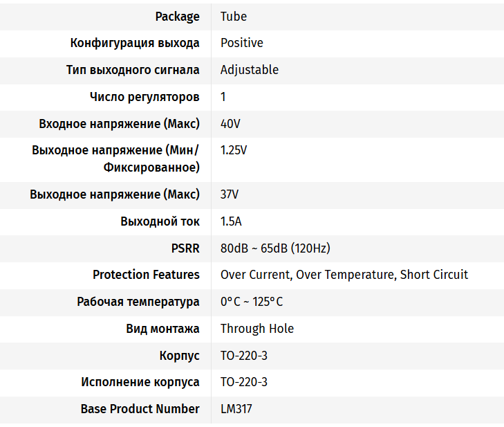
Task: Click the 'Исполнение корпуса' label
Action: pos(140,382)
